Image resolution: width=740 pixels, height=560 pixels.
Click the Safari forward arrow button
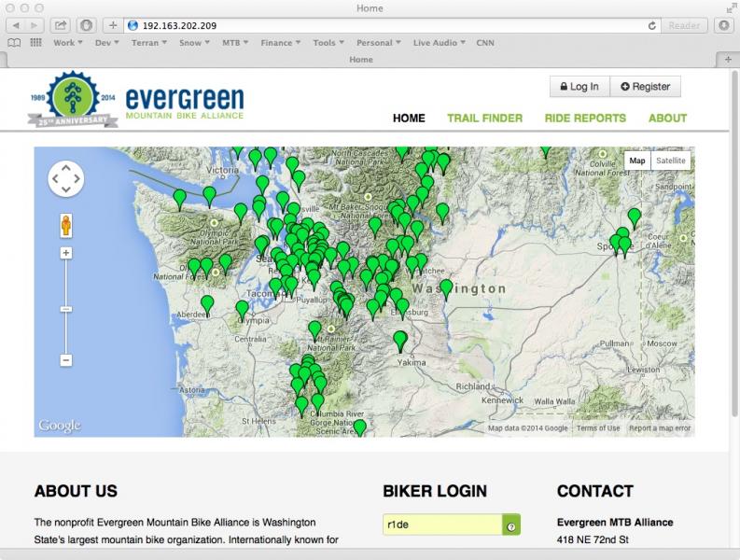pyautogui.click(x=34, y=25)
